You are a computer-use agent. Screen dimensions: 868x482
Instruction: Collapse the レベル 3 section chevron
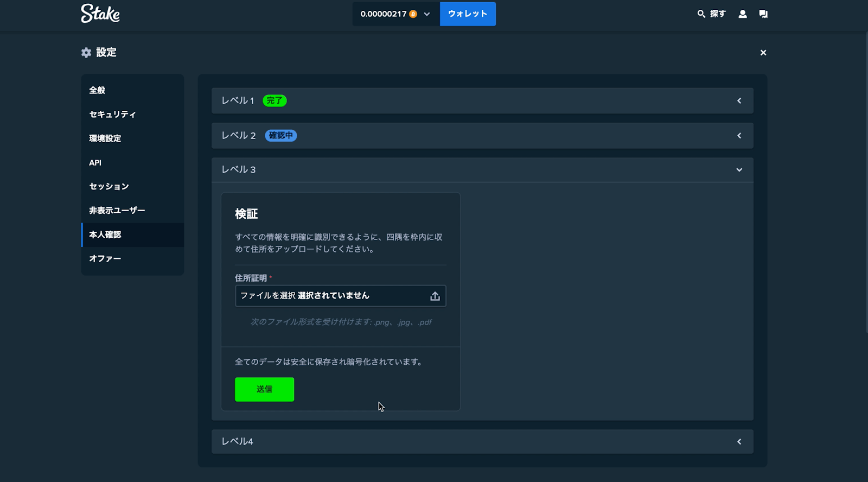tap(739, 170)
